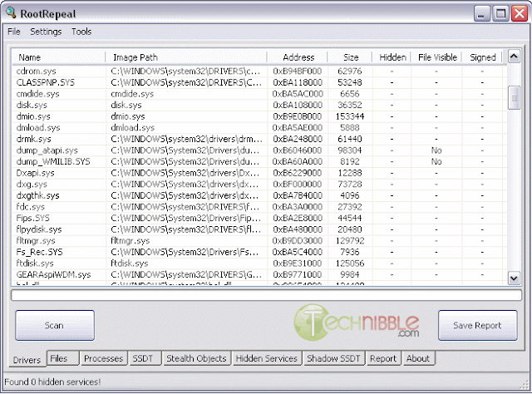Select the drmk.sys driver row
The image size is (532, 394).
point(259,139)
